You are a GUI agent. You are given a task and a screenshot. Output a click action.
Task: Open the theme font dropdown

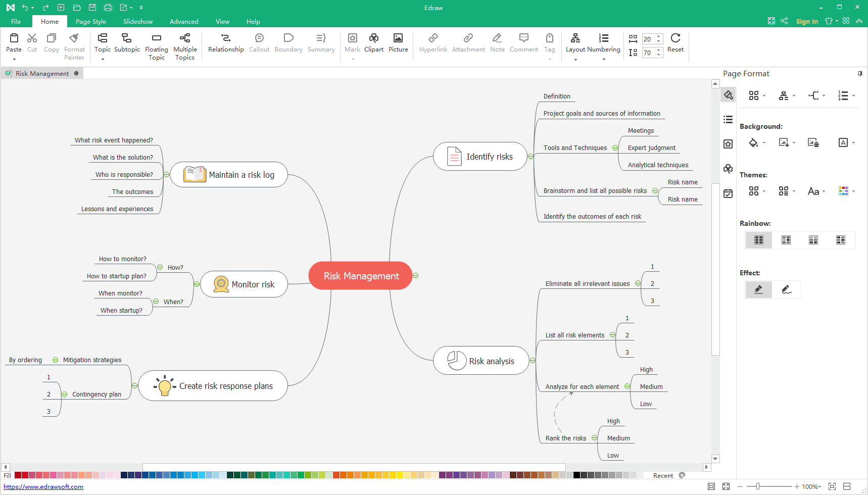pyautogui.click(x=816, y=191)
